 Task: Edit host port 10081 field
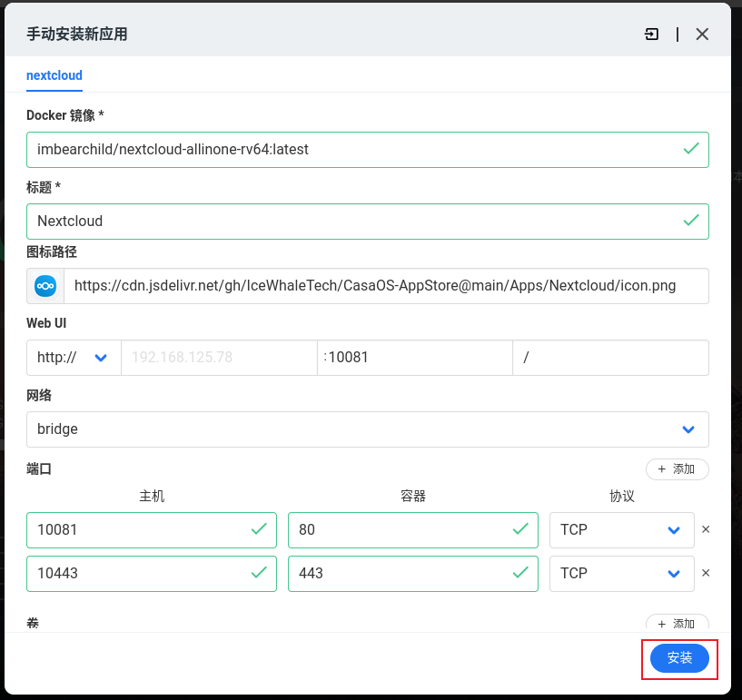tap(152, 529)
